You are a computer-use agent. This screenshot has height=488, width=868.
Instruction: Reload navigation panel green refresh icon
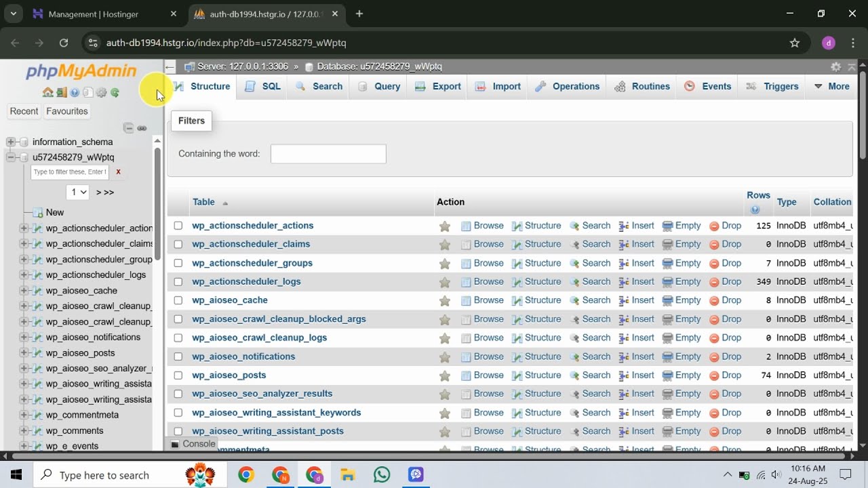pos(115,93)
